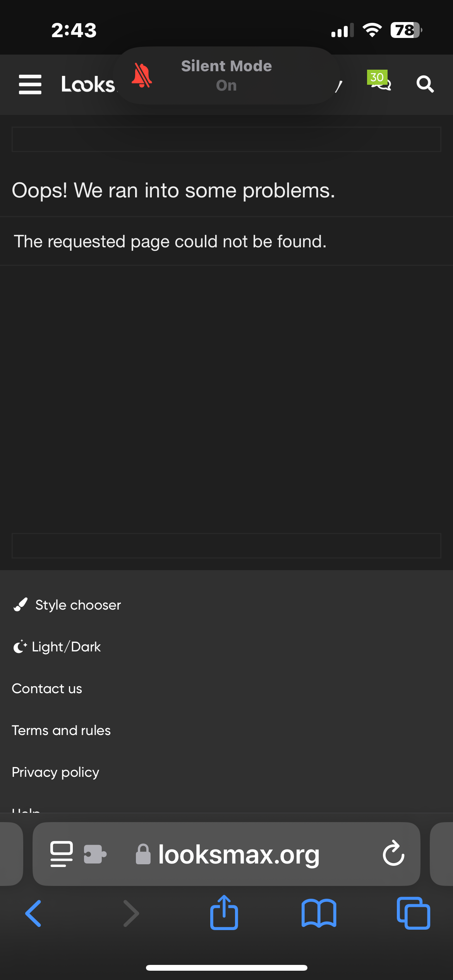Open conversations with 30 unread badge

click(380, 81)
